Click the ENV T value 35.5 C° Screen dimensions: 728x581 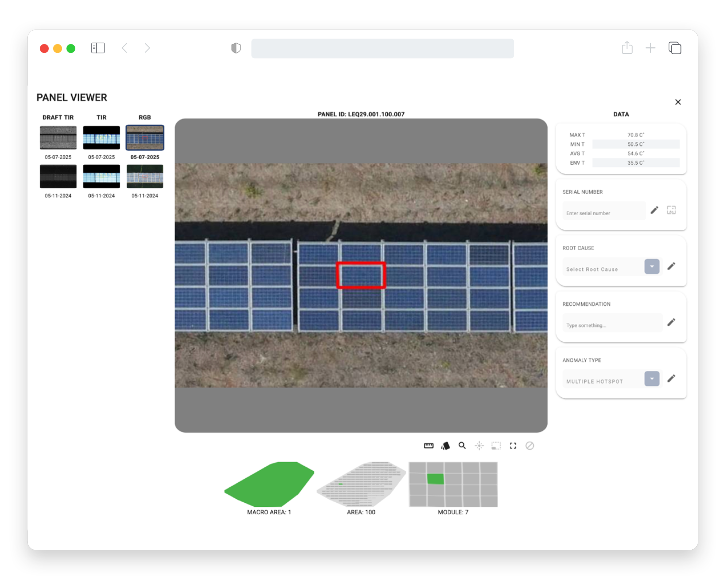(636, 163)
